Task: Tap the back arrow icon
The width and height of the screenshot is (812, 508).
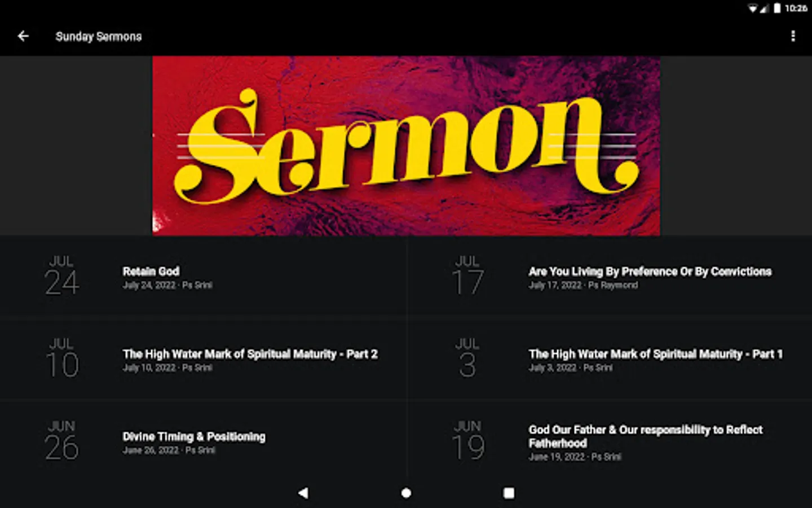Action: coord(23,36)
